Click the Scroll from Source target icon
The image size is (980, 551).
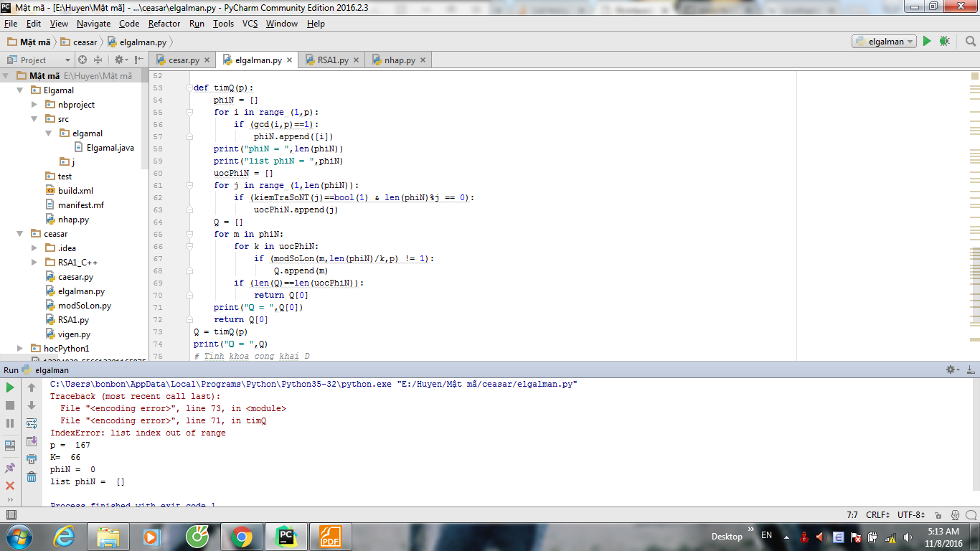(x=83, y=60)
